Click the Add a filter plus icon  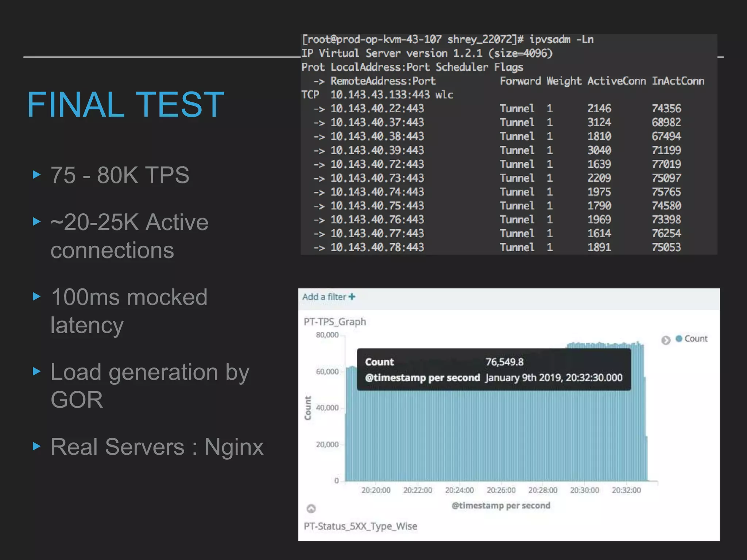click(x=352, y=297)
